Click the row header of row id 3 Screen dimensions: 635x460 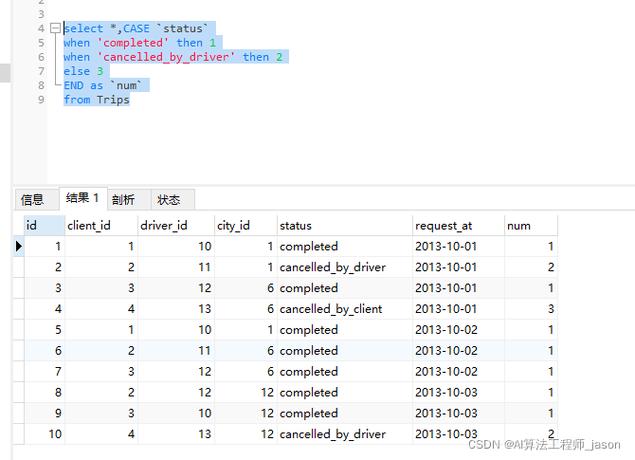point(19,288)
